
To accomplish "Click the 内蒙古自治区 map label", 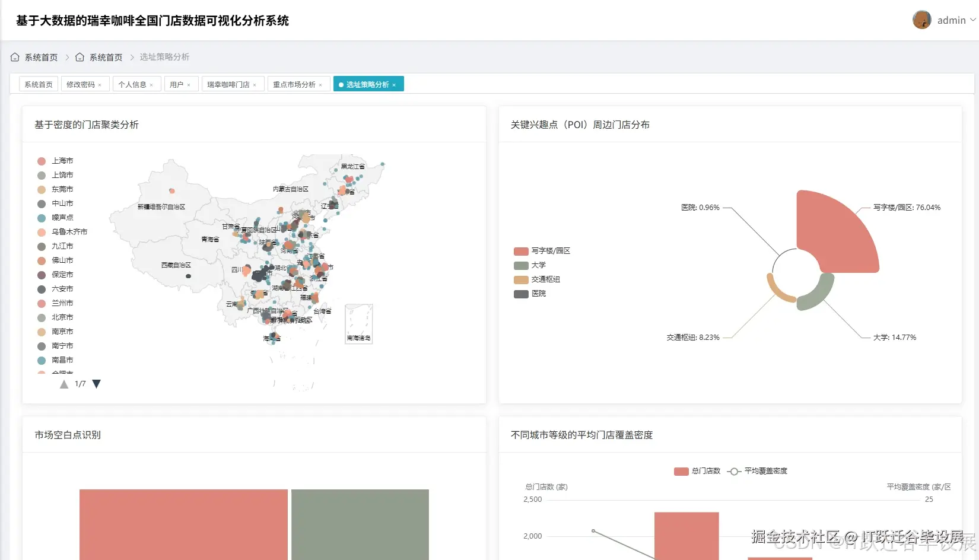I will [x=291, y=189].
